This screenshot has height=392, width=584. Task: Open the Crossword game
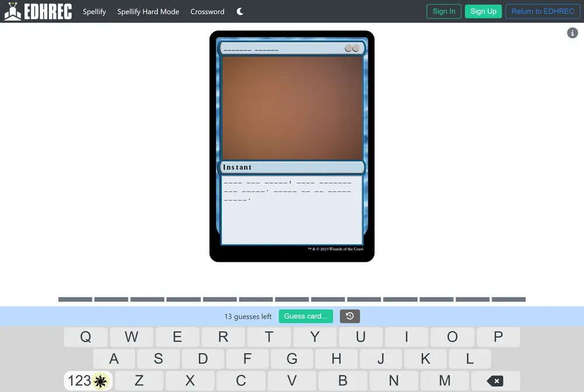[207, 12]
